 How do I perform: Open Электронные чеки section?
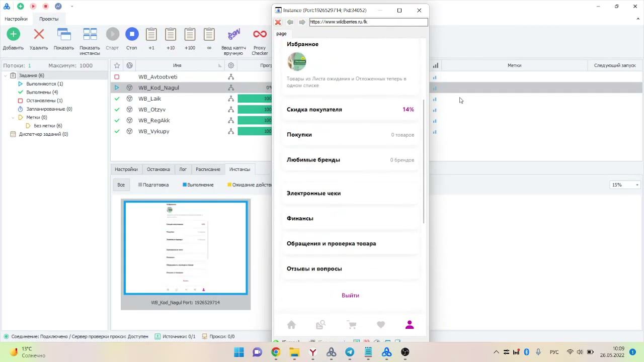click(x=350, y=193)
